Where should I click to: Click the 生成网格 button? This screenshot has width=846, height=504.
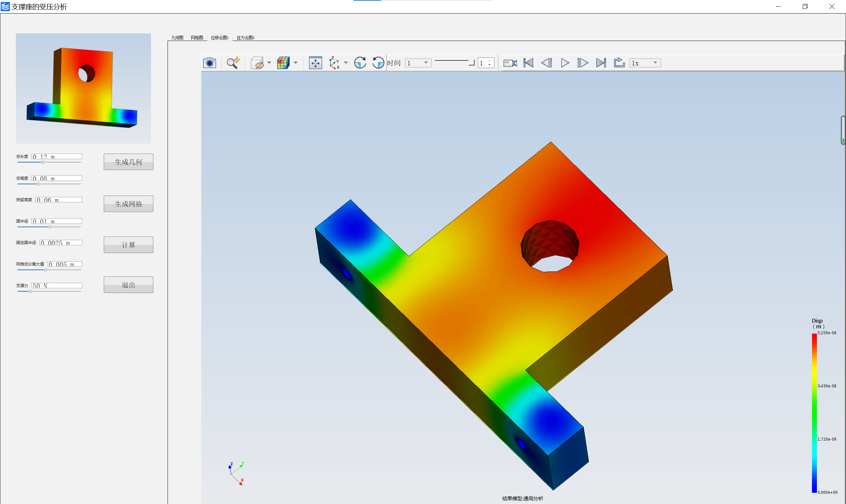[x=129, y=203]
